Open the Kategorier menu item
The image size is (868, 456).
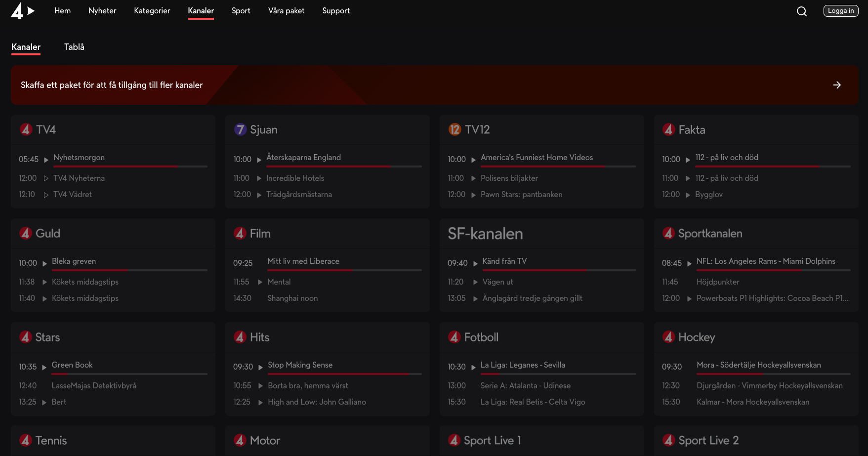pyautogui.click(x=152, y=10)
